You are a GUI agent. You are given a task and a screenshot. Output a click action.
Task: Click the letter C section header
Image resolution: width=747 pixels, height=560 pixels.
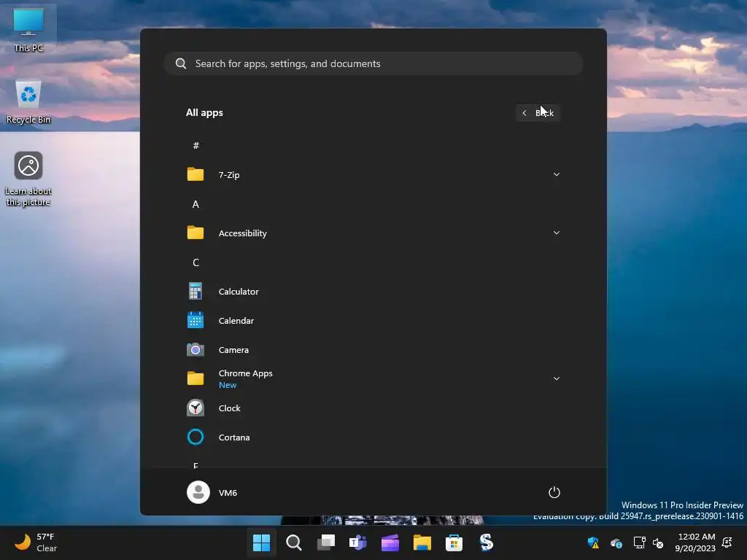196,262
